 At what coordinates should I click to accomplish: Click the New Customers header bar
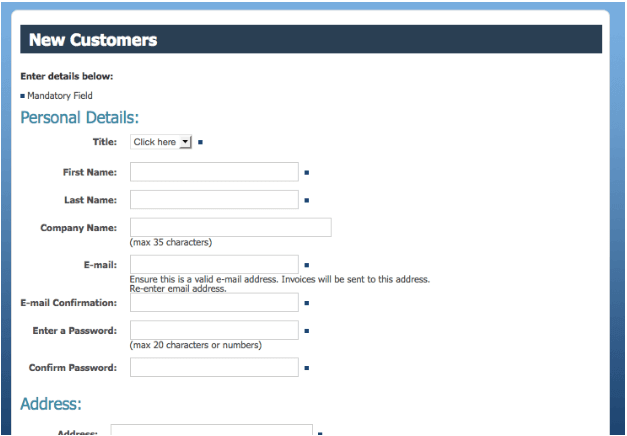(x=311, y=40)
